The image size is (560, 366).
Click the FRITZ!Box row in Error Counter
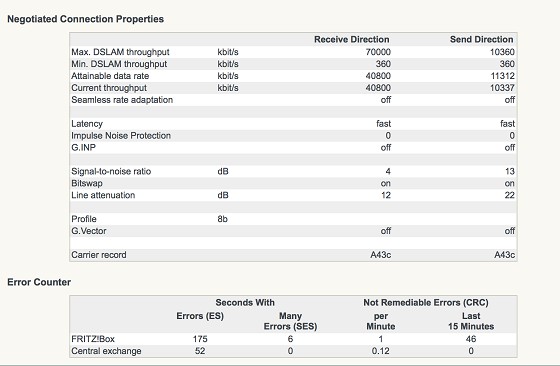[293, 339]
